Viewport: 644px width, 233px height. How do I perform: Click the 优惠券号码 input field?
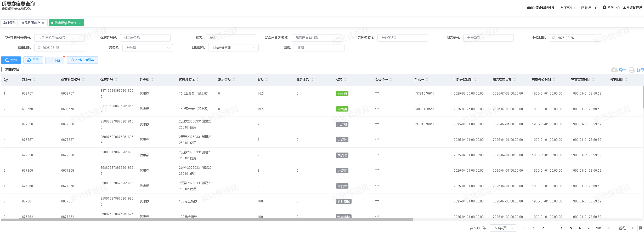[x=145, y=38]
